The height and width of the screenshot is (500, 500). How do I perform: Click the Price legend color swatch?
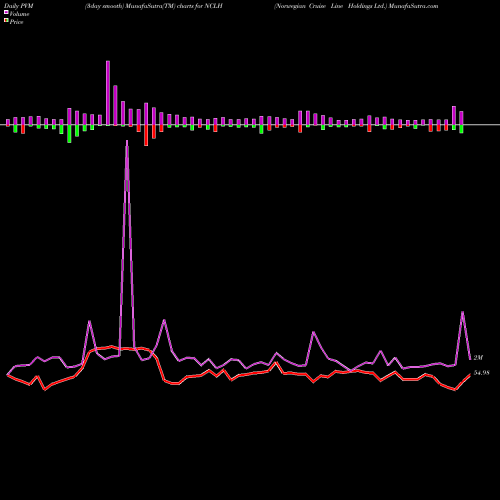[6, 21]
